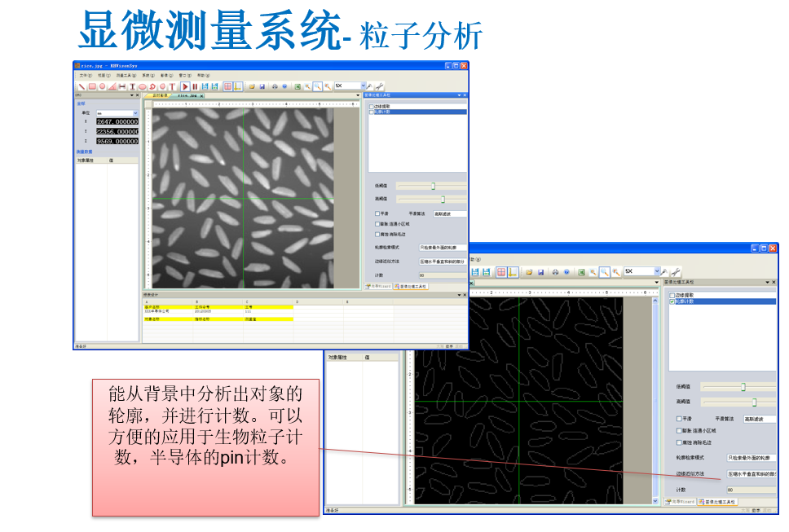This screenshot has height=532, width=789.
Task: Open help with the blue question icon in rice.jpg window
Action: (284, 86)
